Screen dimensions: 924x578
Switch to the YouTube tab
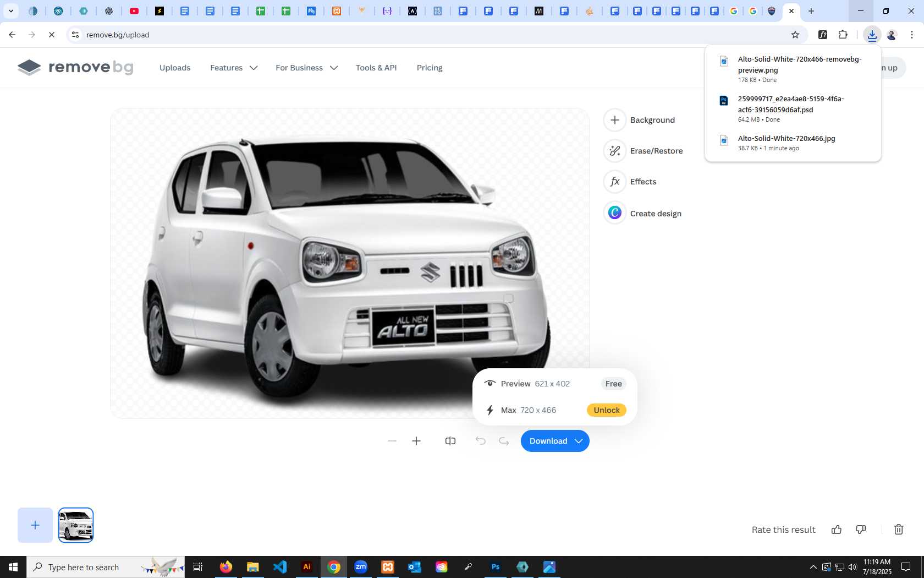pyautogui.click(x=134, y=11)
